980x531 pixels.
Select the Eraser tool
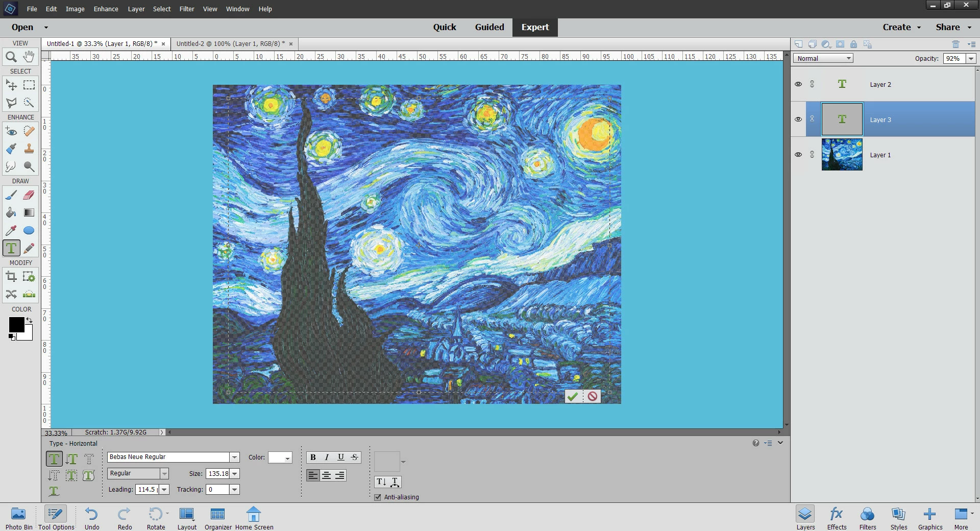29,195
